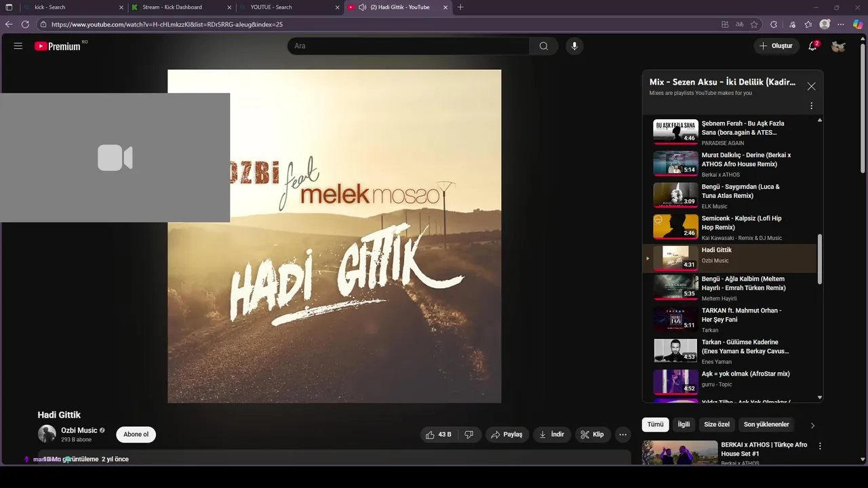
Task: Click the İndir download button
Action: click(551, 434)
